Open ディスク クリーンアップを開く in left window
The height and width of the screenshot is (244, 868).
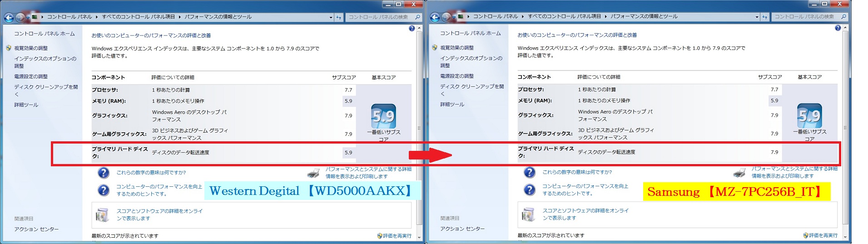coord(46,90)
